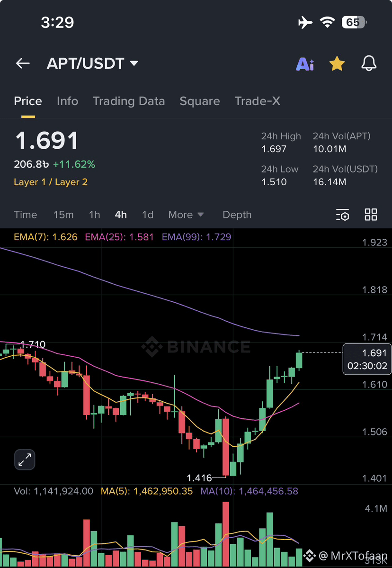Select the 1h chart interval

(x=95, y=215)
